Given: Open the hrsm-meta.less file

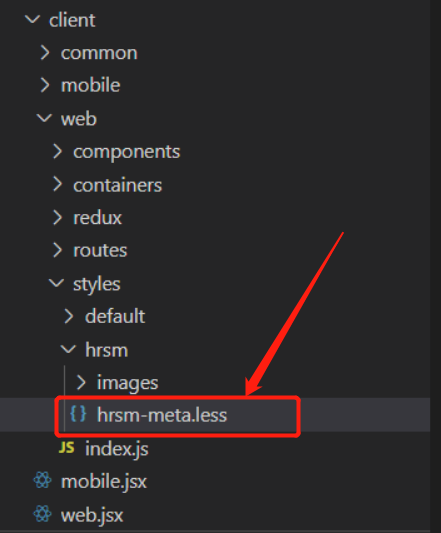Looking at the screenshot, I should 162,415.
